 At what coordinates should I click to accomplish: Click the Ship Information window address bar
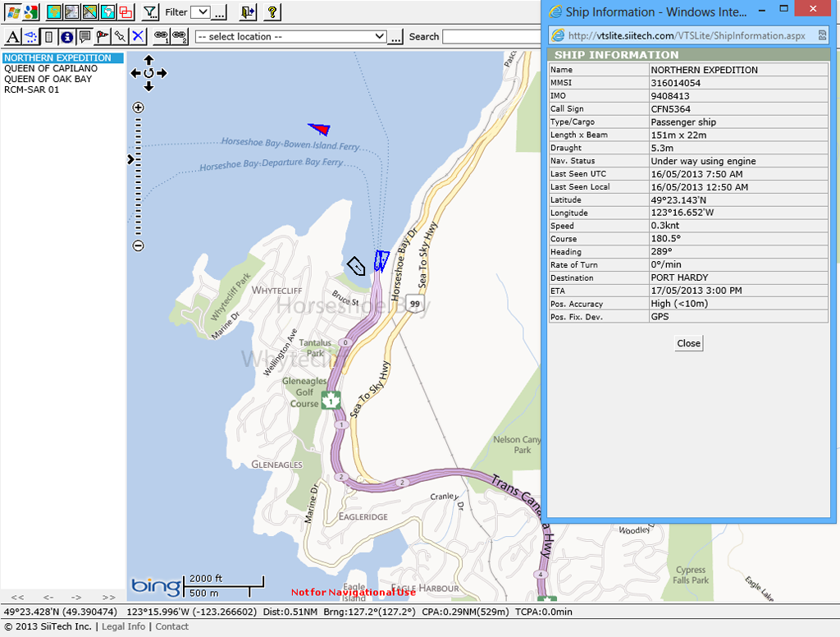click(x=687, y=36)
